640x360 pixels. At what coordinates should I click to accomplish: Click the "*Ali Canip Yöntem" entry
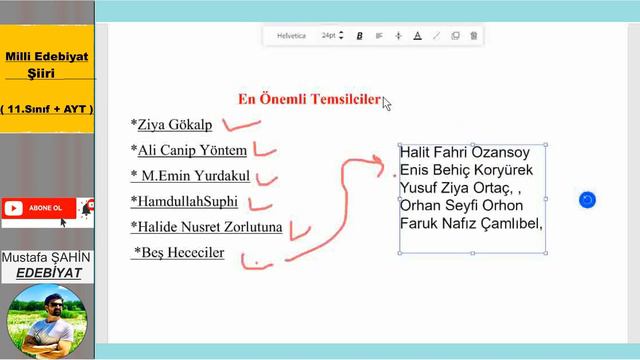[x=189, y=150]
